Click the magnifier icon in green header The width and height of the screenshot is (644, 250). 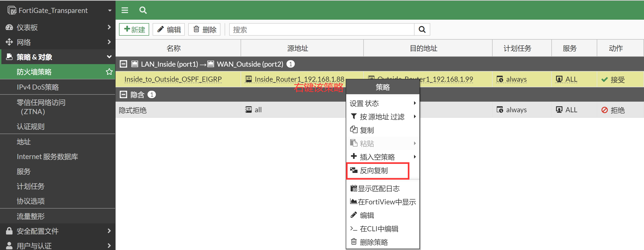tap(143, 10)
